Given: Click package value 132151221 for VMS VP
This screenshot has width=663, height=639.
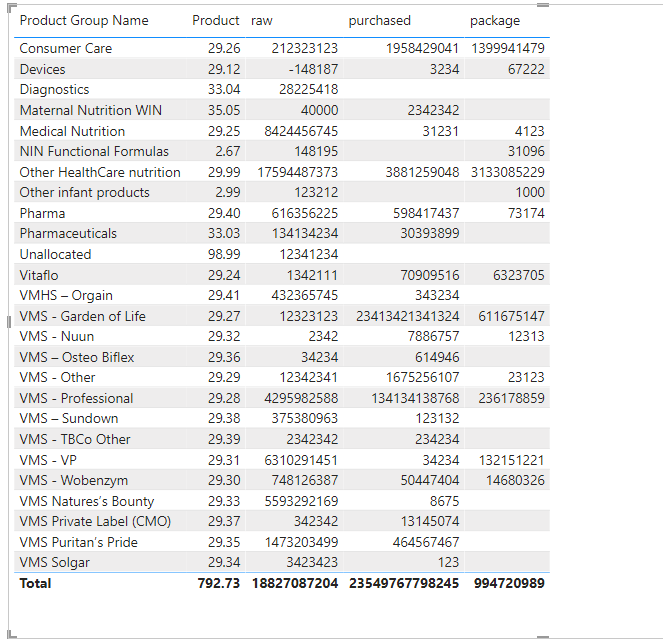Looking at the screenshot, I should (511, 460).
